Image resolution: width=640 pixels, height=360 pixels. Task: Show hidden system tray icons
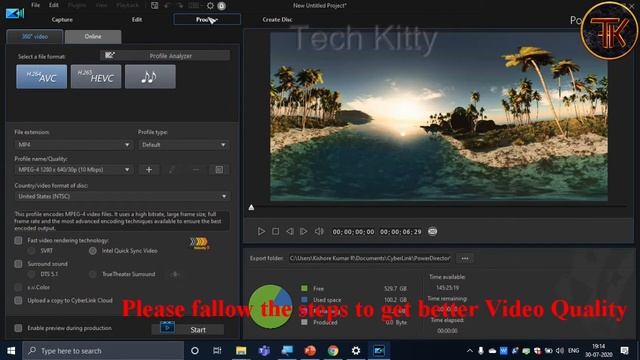click(470, 351)
